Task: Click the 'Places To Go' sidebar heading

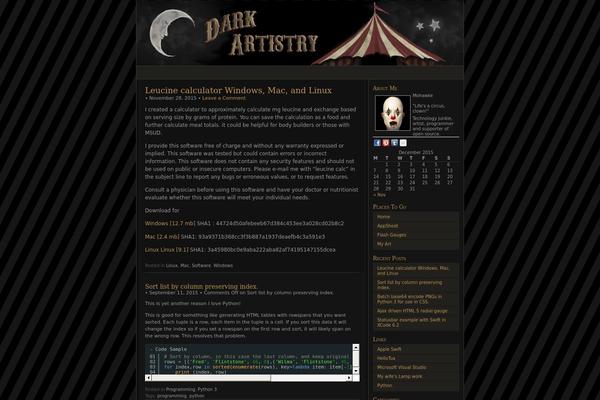Action: coord(389,207)
